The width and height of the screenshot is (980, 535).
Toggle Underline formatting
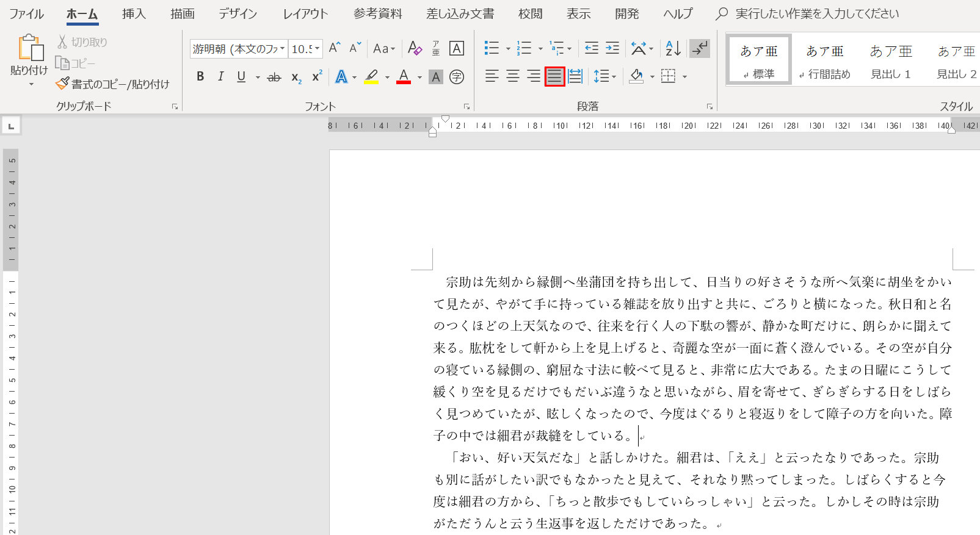coord(241,77)
